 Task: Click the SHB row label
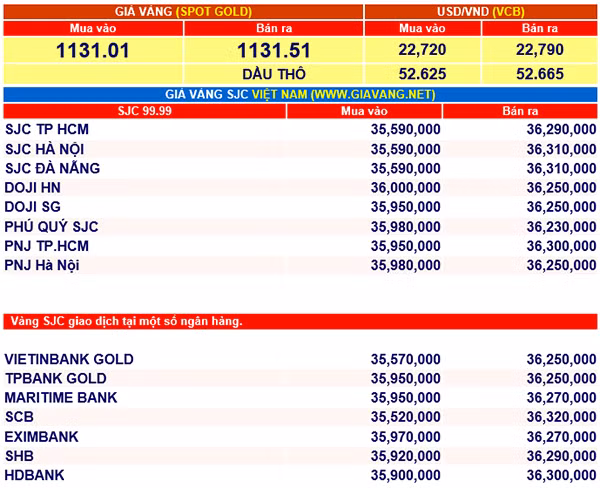pos(19,456)
